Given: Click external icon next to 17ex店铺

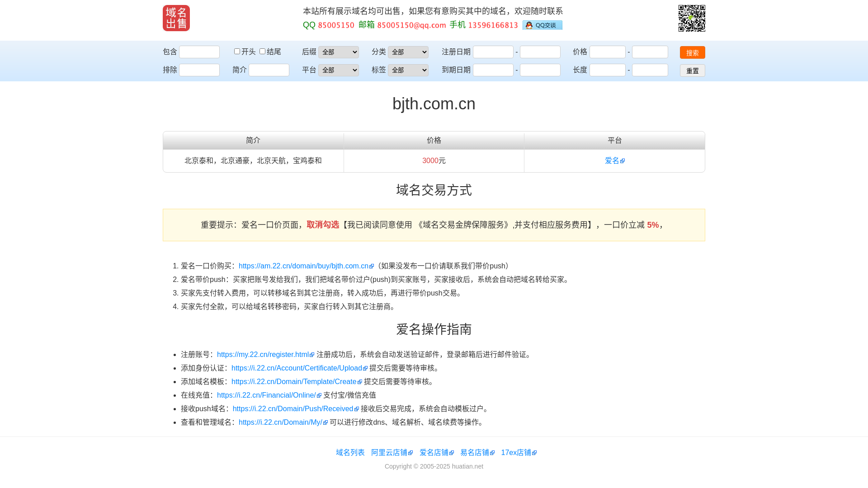Looking at the screenshot, I should pyautogui.click(x=534, y=453).
